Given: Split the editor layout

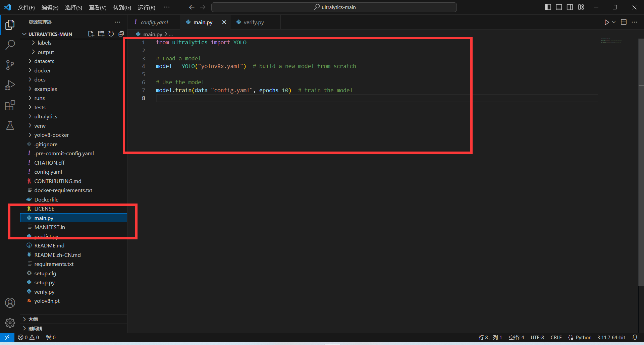Looking at the screenshot, I should pos(624,22).
